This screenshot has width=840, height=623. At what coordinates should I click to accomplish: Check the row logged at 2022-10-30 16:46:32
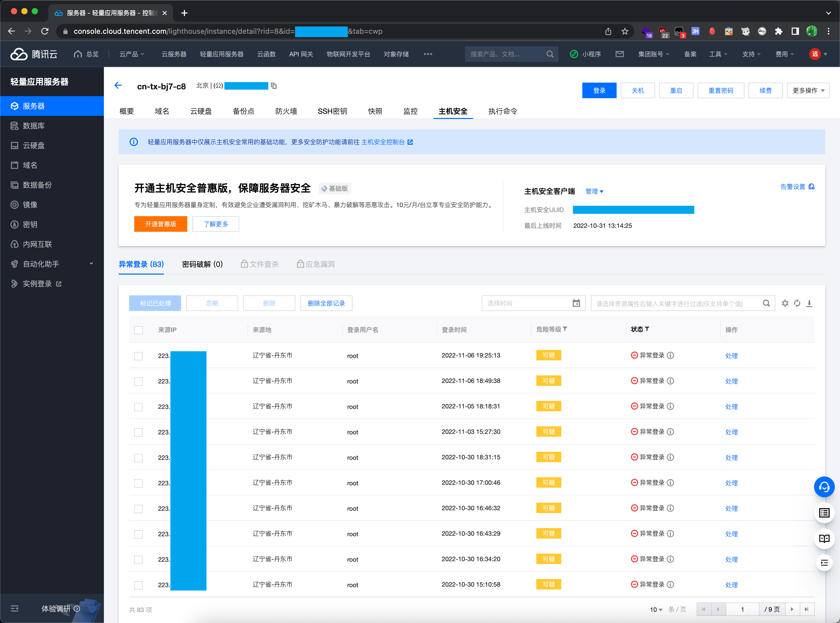tap(138, 509)
